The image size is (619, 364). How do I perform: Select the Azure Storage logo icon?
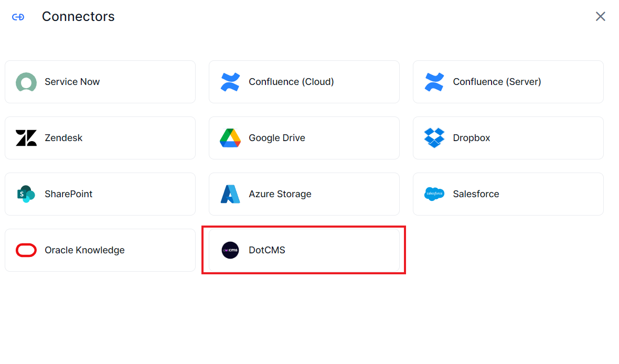230,194
